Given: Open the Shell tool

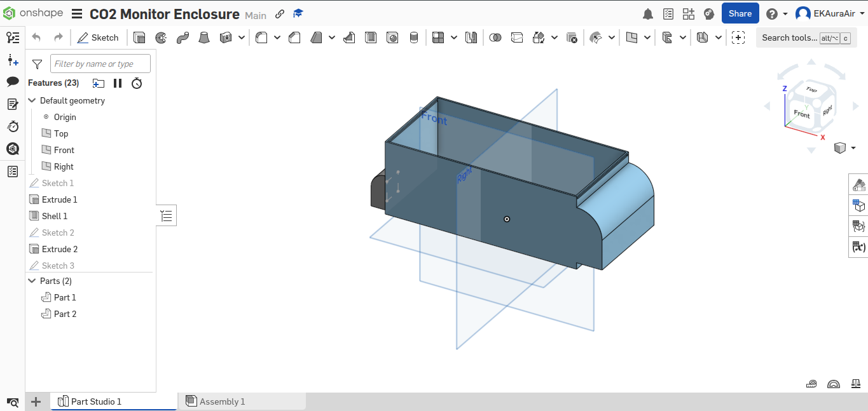Looking at the screenshot, I should click(x=369, y=37).
